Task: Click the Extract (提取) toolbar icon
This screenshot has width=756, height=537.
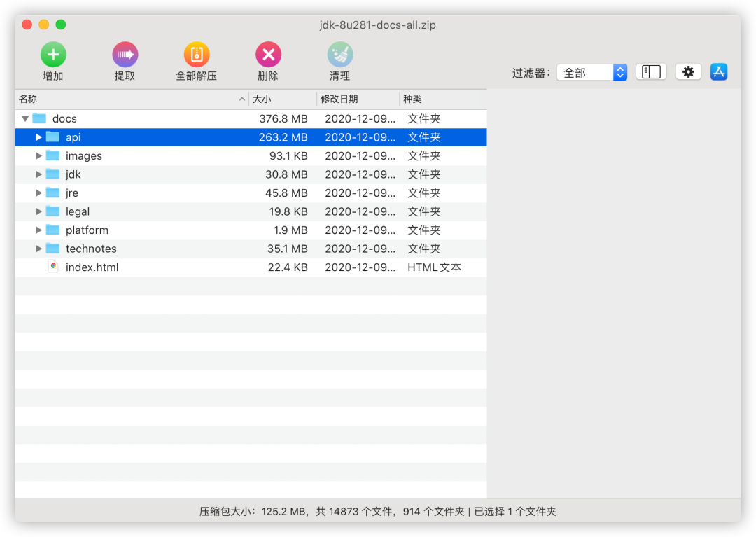Action: point(125,55)
